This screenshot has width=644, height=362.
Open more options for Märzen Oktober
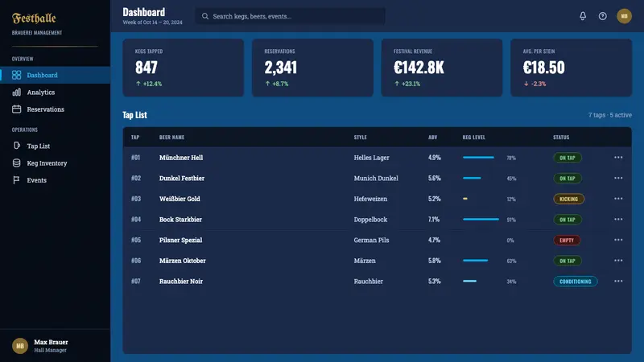618,261
